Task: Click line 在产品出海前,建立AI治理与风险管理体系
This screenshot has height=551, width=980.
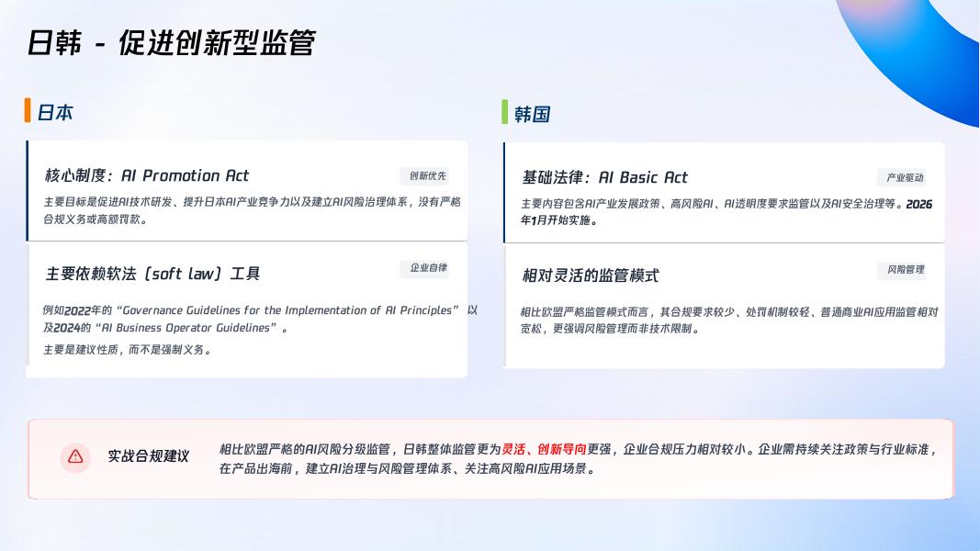Action: [406, 468]
